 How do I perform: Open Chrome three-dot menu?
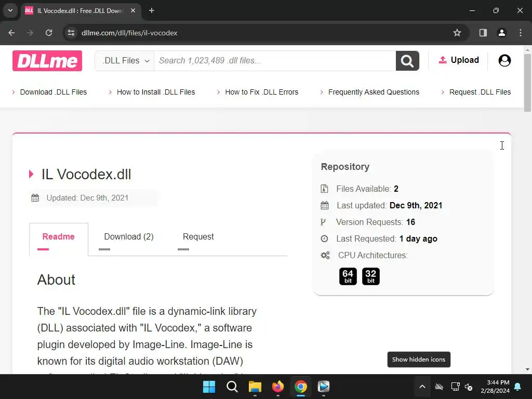pyautogui.click(x=521, y=33)
